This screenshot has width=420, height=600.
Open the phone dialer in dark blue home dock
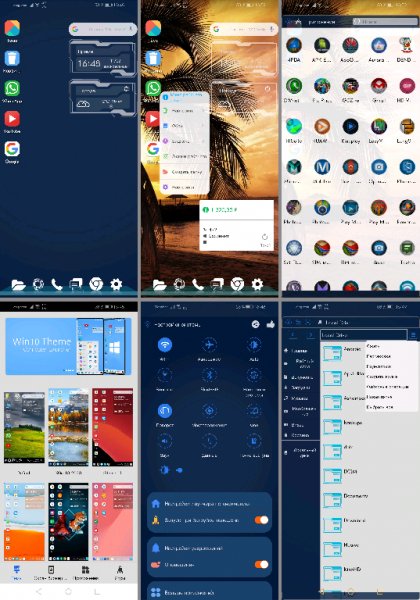57,284
